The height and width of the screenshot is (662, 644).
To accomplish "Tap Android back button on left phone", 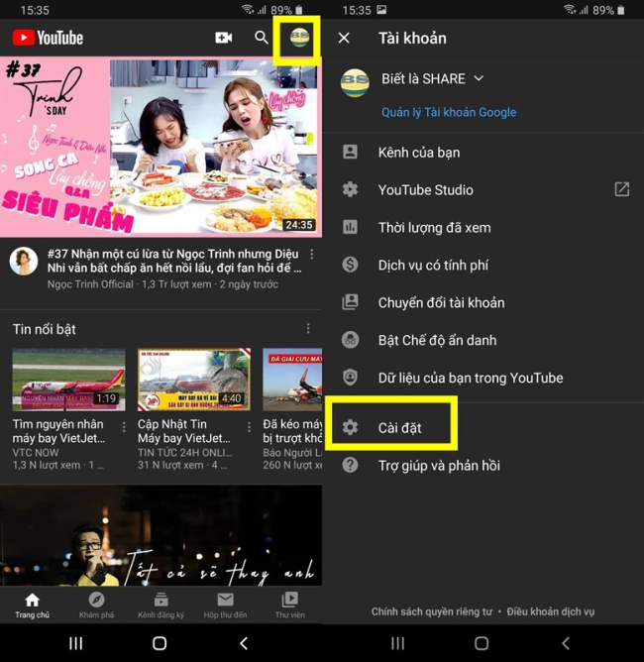I will [244, 643].
